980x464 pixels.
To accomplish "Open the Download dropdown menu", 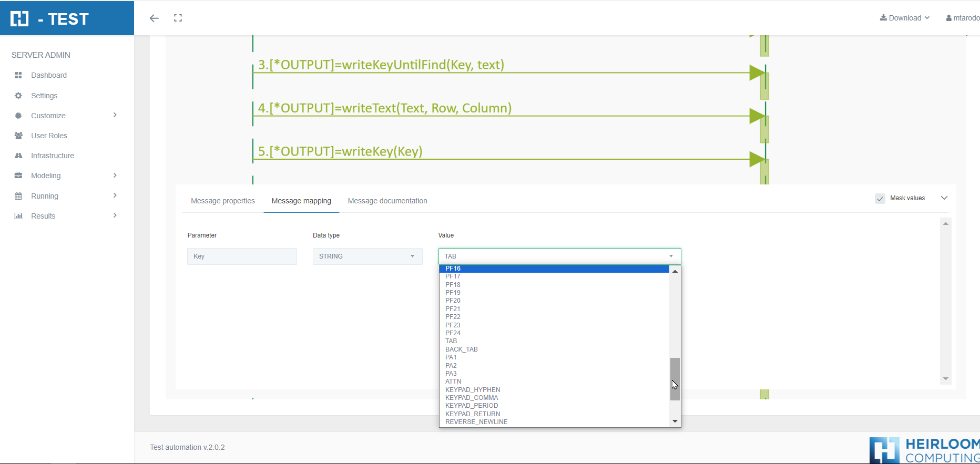I will pos(904,18).
